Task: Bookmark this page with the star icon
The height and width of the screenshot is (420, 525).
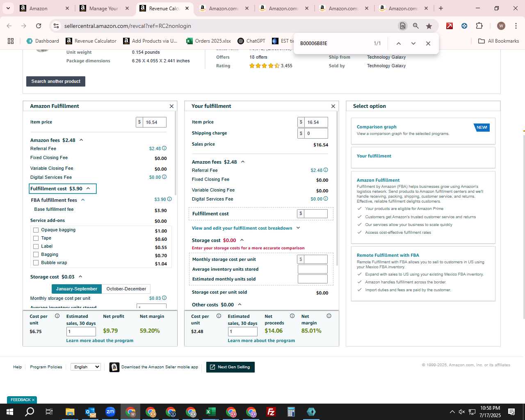Action: point(429,26)
